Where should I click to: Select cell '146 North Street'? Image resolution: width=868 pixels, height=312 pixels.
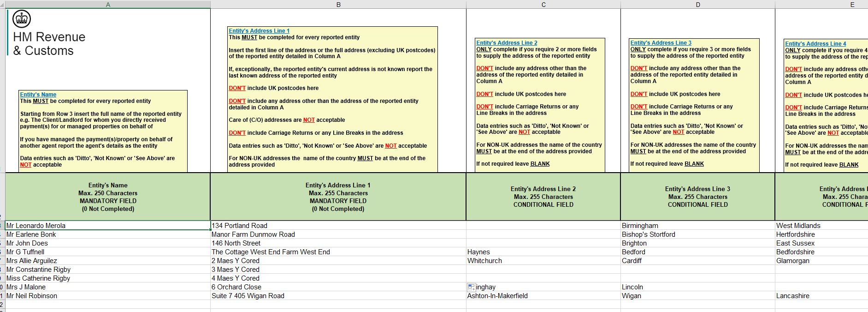coord(338,243)
